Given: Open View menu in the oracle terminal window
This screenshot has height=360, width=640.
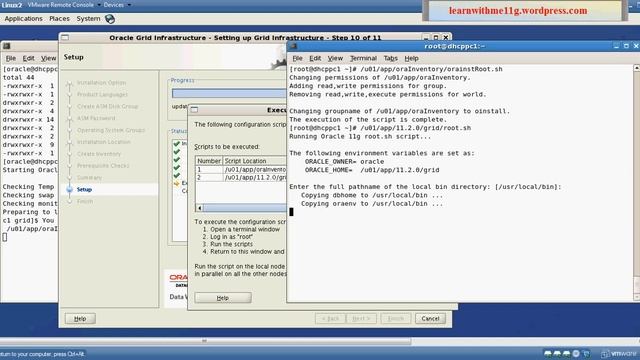Looking at the screenshot, I should pos(49,58).
